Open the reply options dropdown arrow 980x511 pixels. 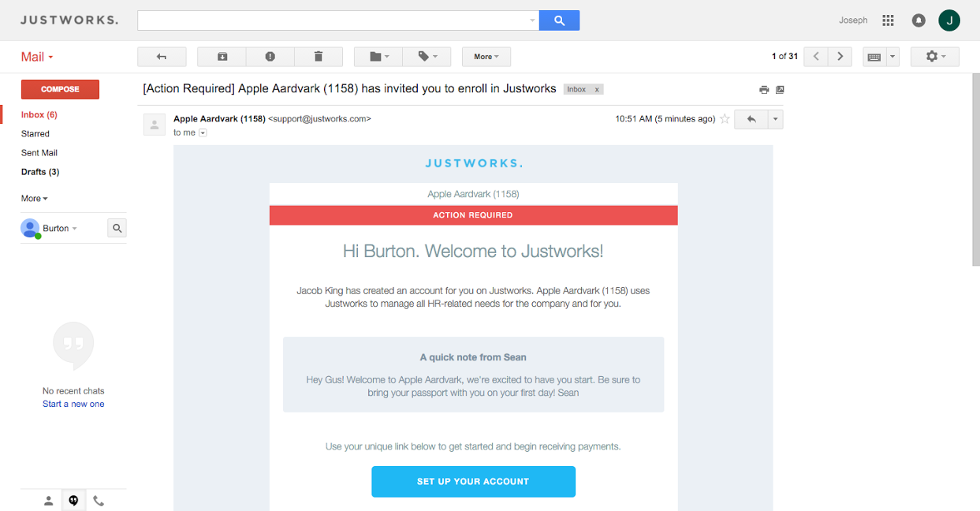776,119
